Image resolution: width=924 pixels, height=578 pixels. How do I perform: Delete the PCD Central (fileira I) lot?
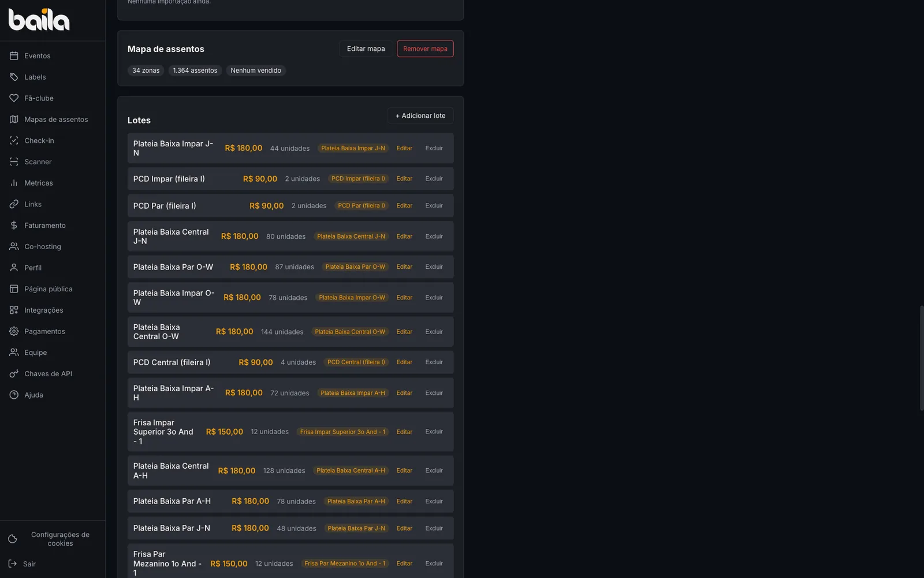point(434,362)
